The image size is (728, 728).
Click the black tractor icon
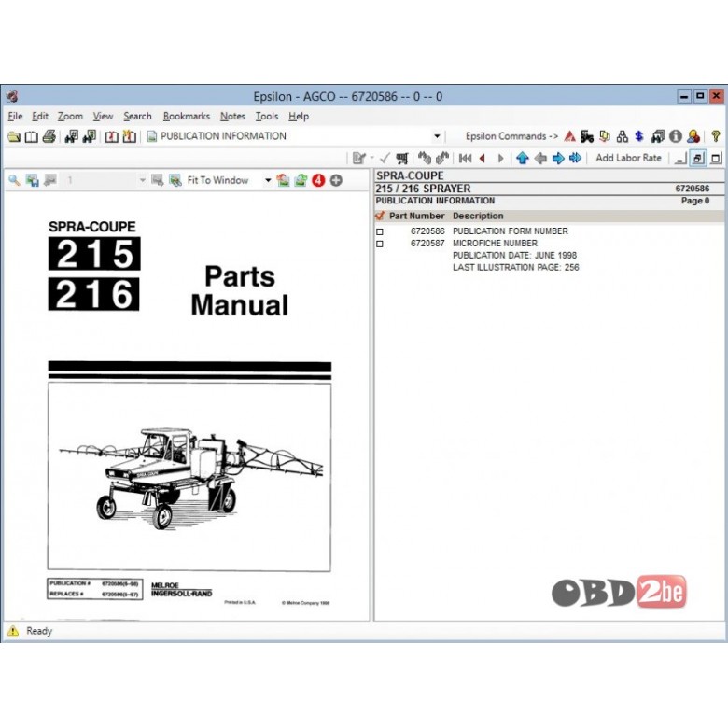click(x=587, y=136)
